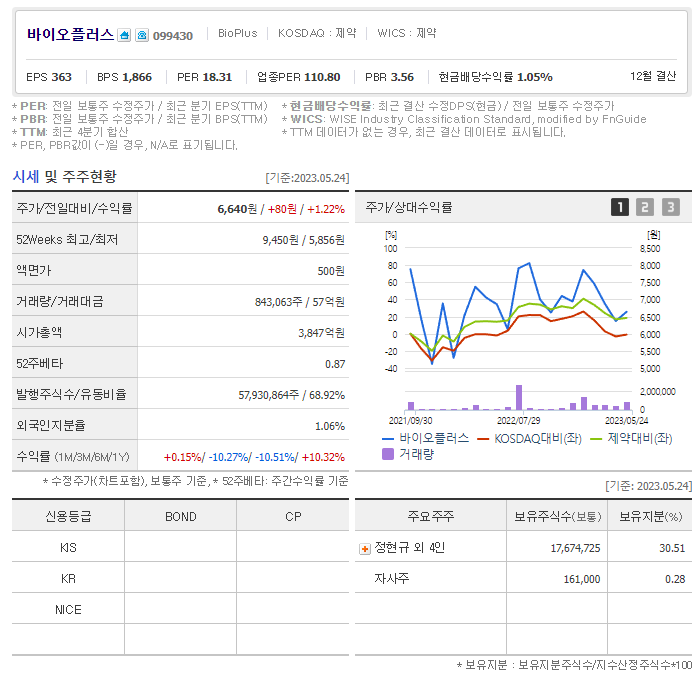Click the 주요주주 column header

coord(431,517)
